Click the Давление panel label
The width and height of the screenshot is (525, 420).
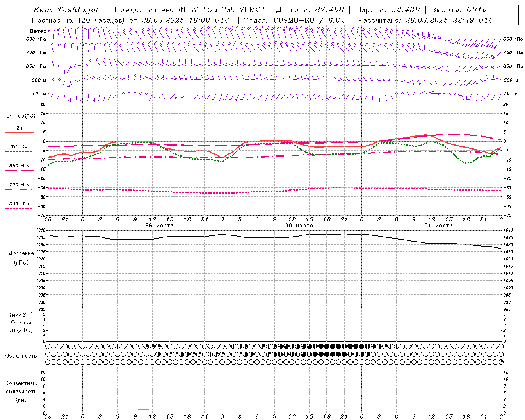coord(21,253)
